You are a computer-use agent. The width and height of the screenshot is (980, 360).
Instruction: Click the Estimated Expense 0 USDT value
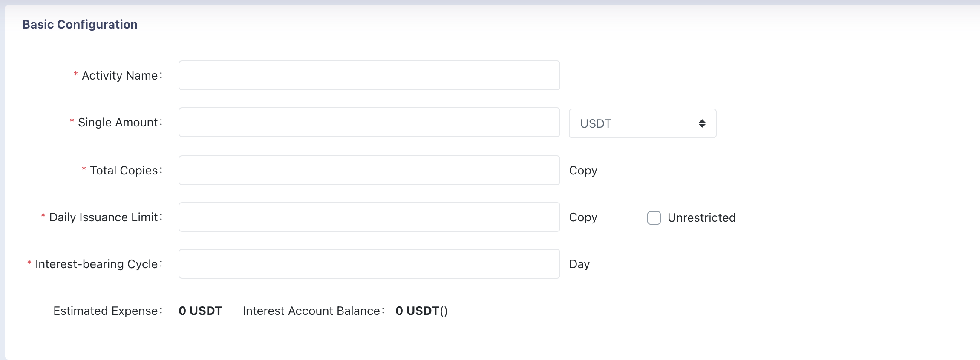click(x=200, y=311)
